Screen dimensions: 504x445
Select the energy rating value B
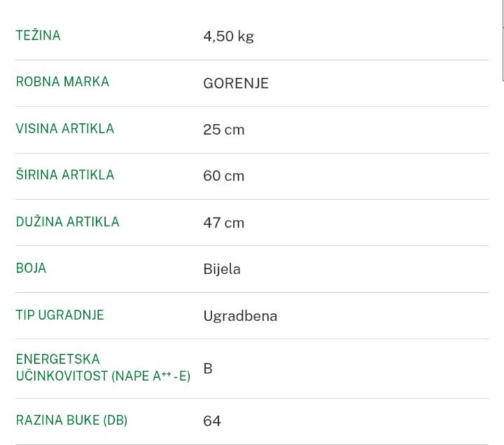pos(208,369)
